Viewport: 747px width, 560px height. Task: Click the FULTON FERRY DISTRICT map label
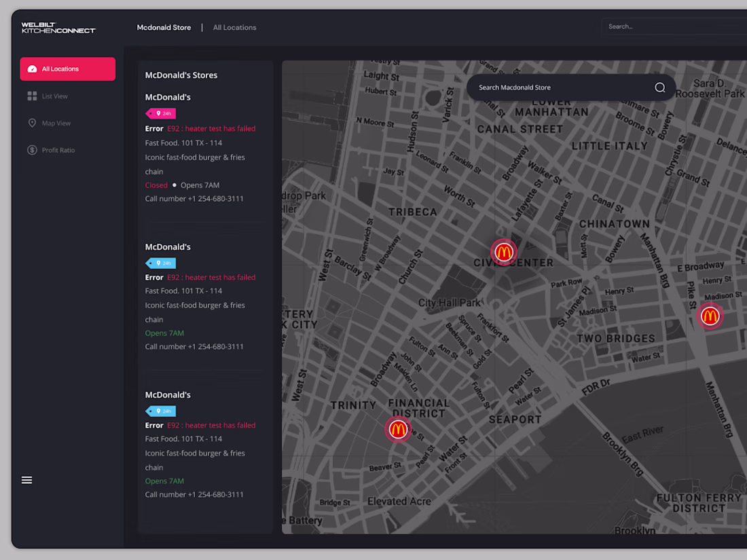click(x=699, y=504)
